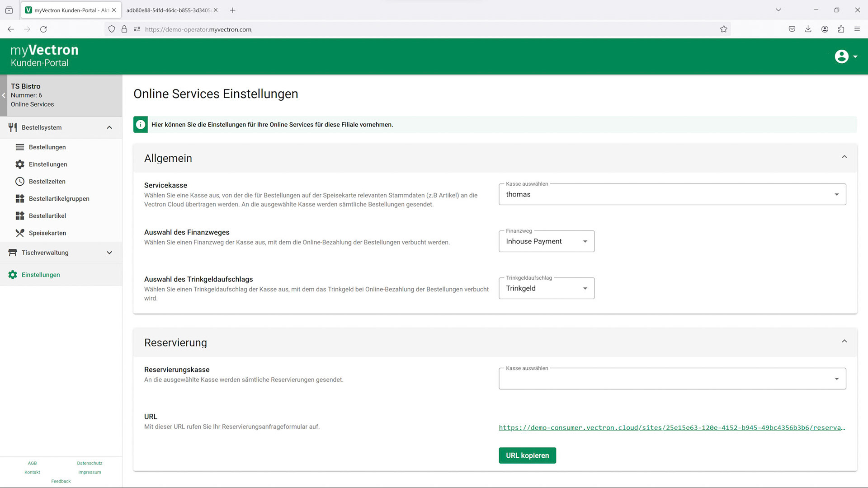Click the Firefox extensions puzzle icon
The height and width of the screenshot is (488, 868).
[841, 29]
